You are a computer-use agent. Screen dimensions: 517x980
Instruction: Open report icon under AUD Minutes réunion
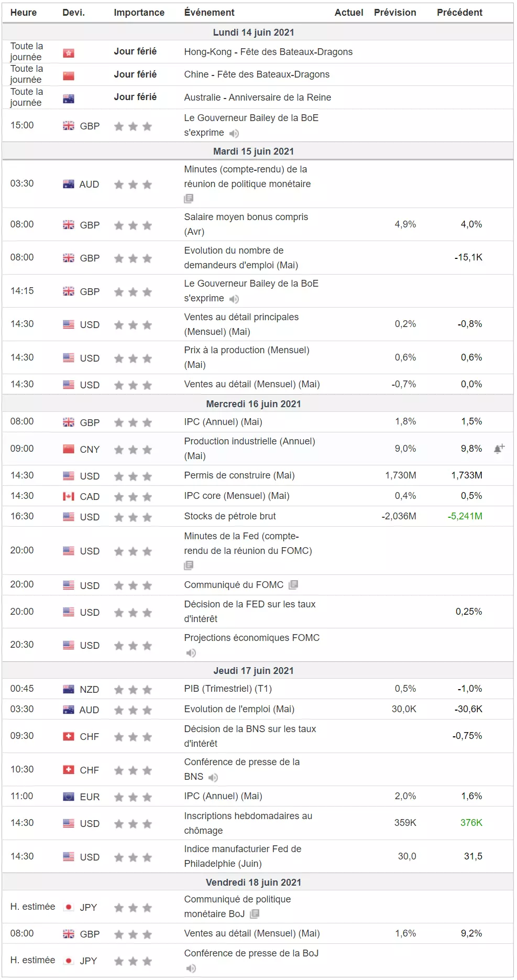[x=189, y=199]
